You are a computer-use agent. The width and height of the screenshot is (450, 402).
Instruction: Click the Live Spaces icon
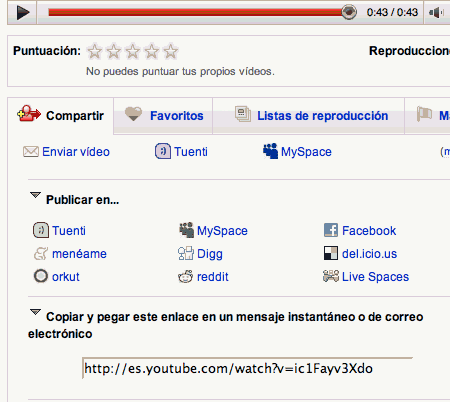point(331,276)
